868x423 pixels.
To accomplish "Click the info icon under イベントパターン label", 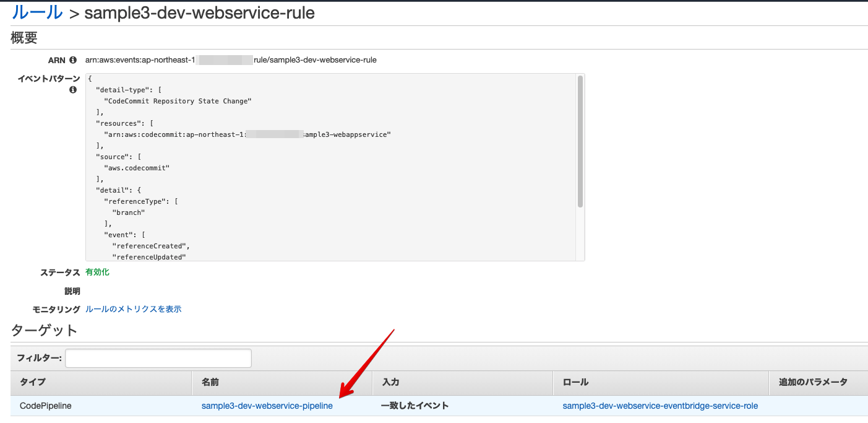I will tap(73, 90).
